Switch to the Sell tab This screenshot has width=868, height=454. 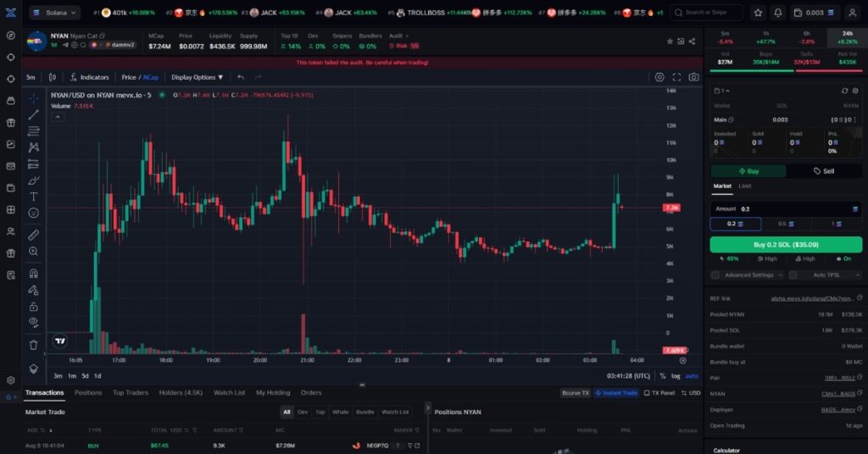coord(824,171)
